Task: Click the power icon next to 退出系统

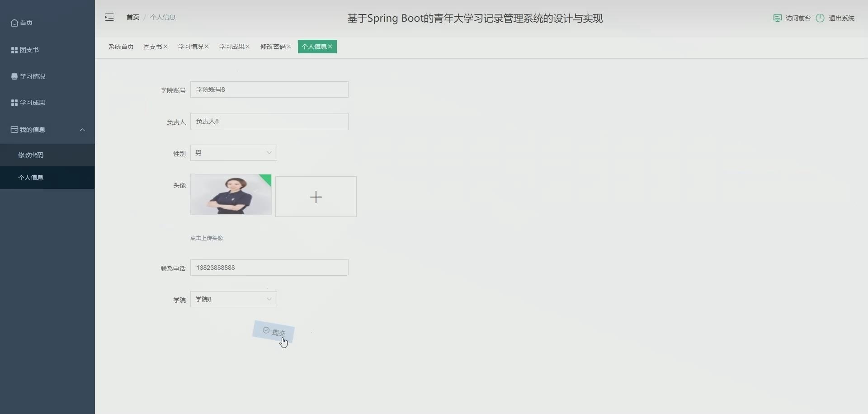Action: point(820,18)
